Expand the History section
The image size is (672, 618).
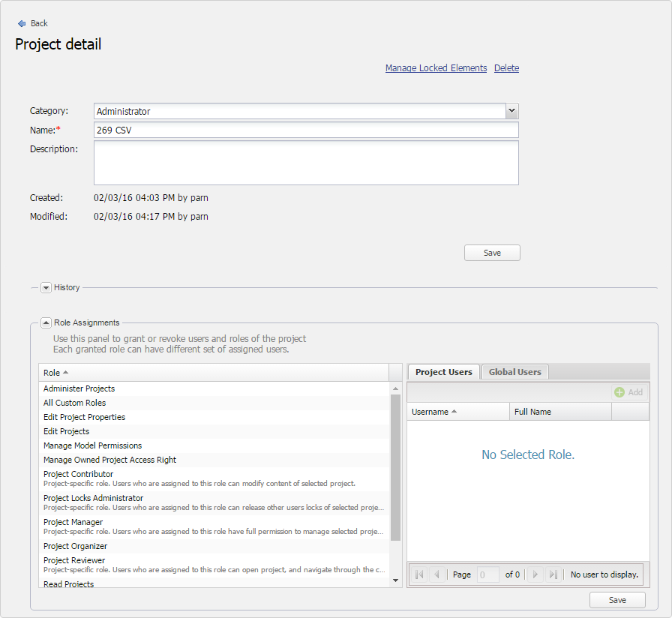pyautogui.click(x=46, y=287)
